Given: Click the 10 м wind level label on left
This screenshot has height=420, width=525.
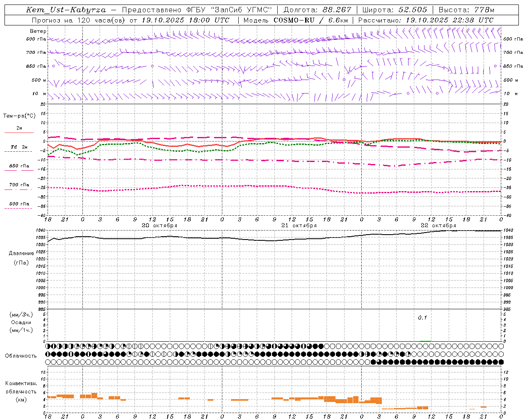Looking at the screenshot, I should click(39, 94).
